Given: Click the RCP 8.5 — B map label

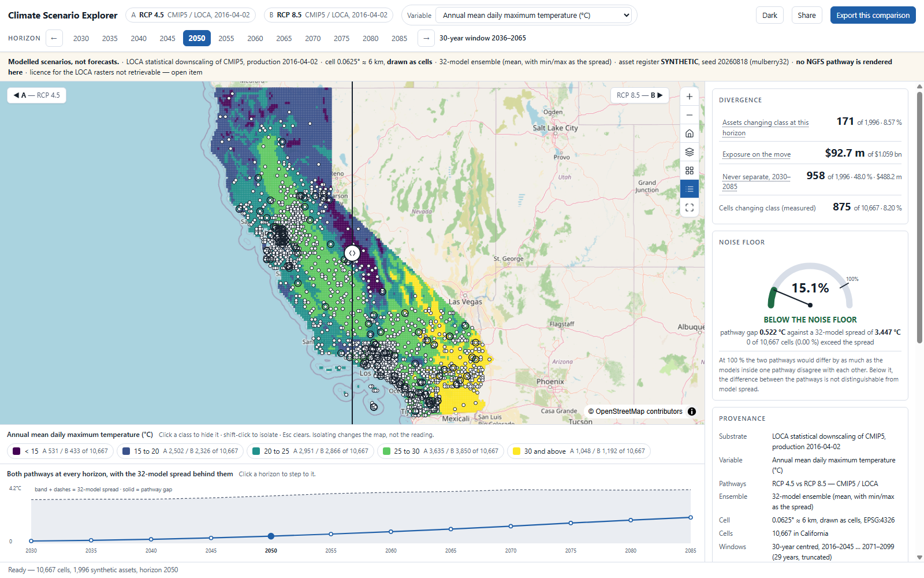Looking at the screenshot, I should click(639, 95).
